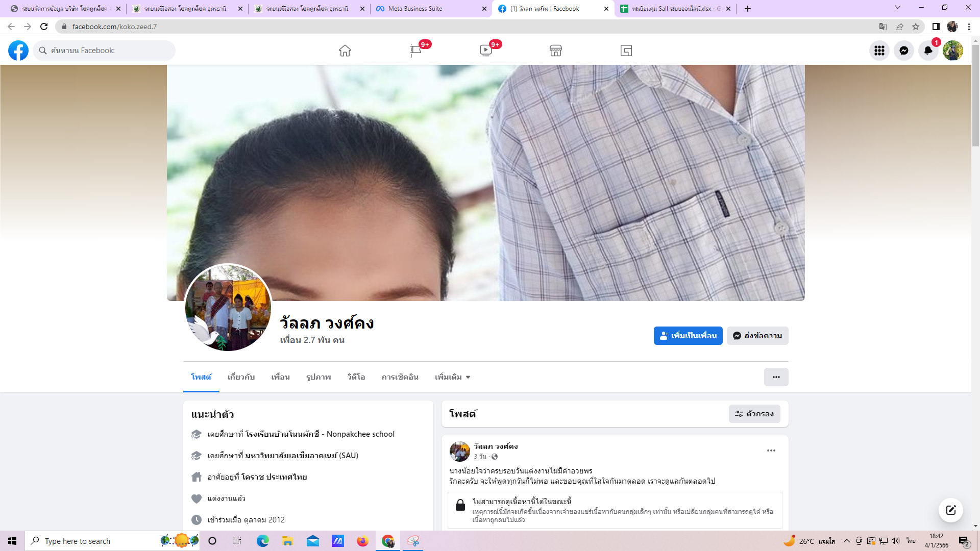Open the Messenger icon in header
This screenshot has width=980, height=551.
point(904,51)
